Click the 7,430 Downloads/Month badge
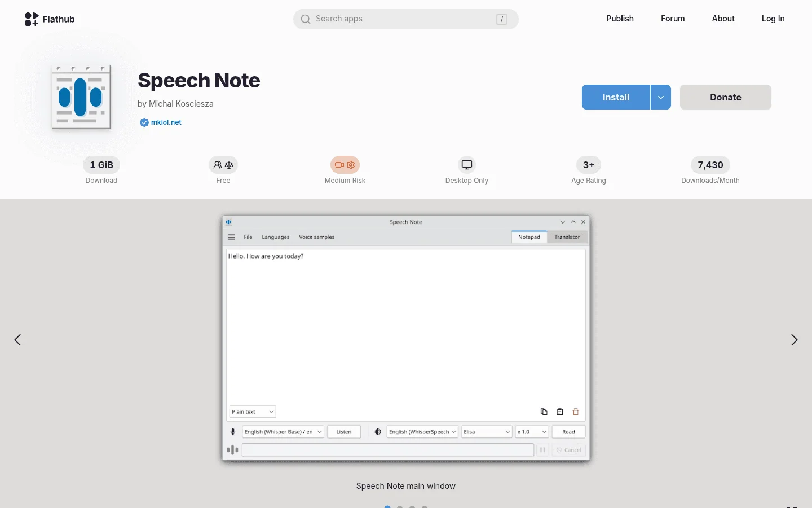This screenshot has height=508, width=812. tap(710, 165)
